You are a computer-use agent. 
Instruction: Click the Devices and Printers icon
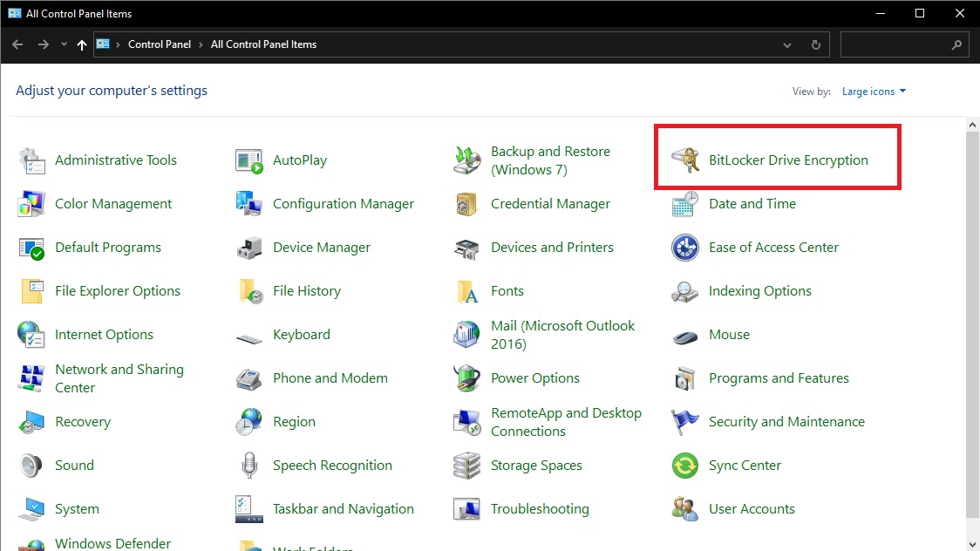[466, 248]
